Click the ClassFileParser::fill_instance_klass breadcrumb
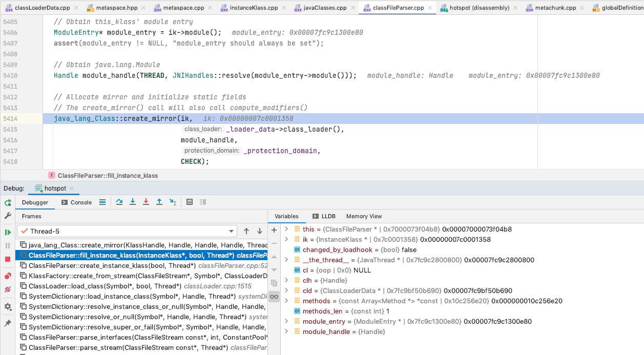The image size is (644, 355). tap(105, 175)
